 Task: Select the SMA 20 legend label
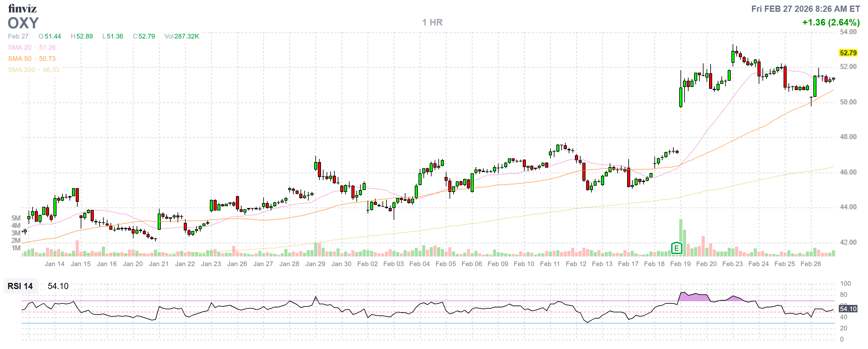(x=20, y=48)
